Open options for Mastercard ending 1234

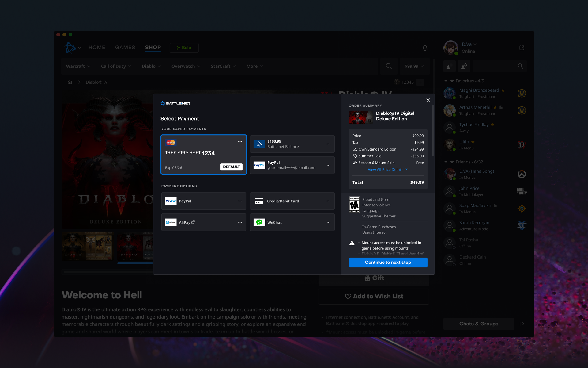(x=240, y=141)
